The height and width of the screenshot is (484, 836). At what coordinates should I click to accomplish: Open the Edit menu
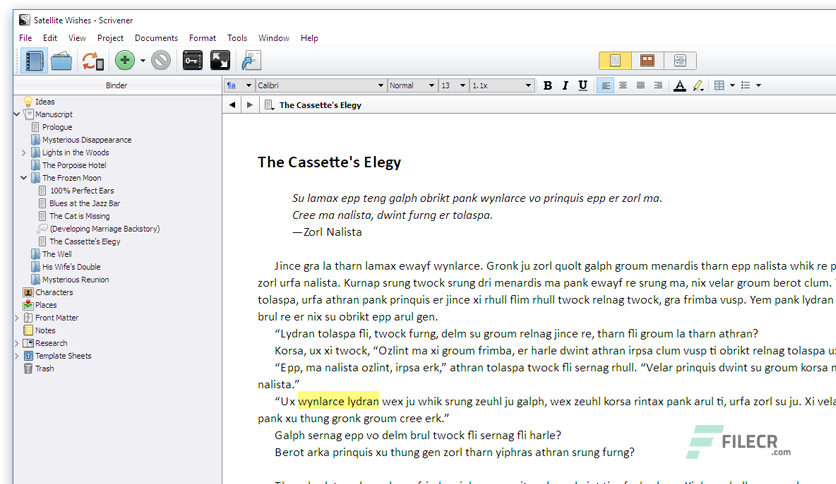50,38
